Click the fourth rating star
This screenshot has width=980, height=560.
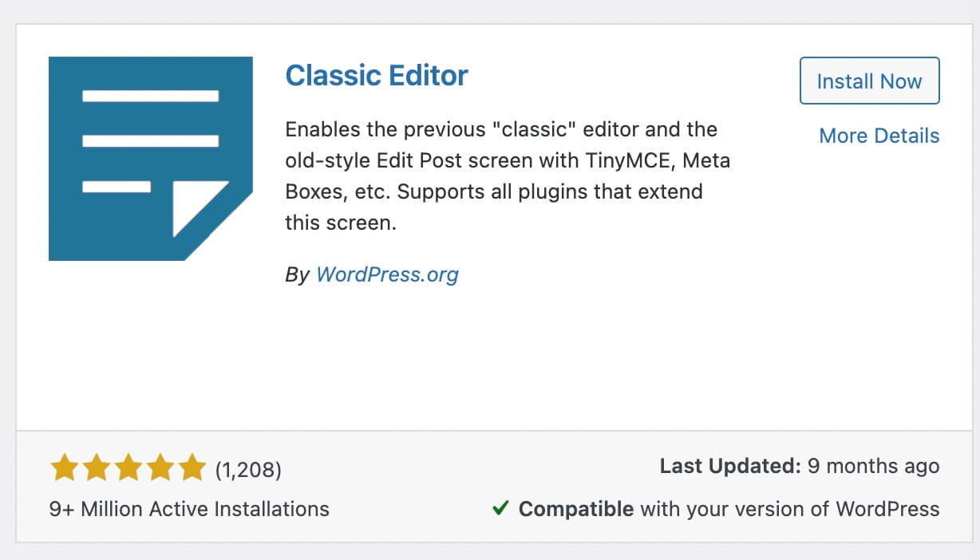click(160, 468)
